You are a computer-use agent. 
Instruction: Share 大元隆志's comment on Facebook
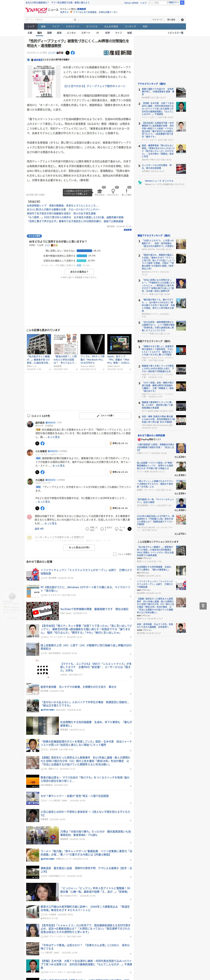tap(42, 508)
